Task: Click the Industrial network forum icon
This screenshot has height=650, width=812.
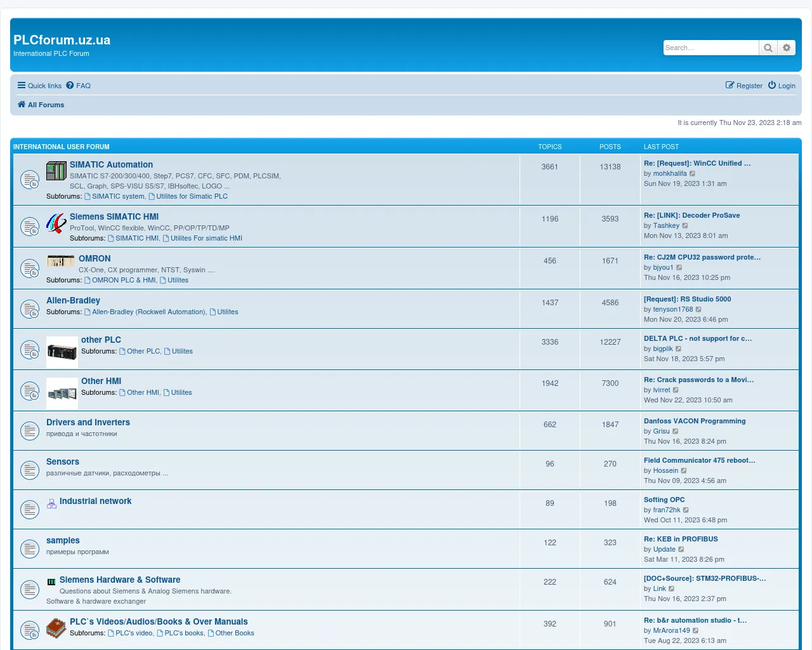Action: click(51, 504)
